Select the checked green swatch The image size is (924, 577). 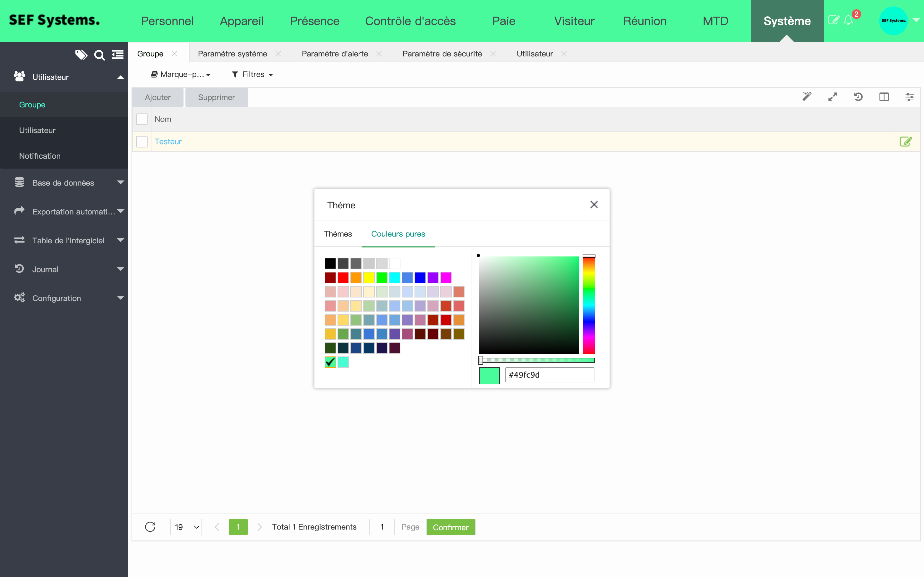pos(330,362)
